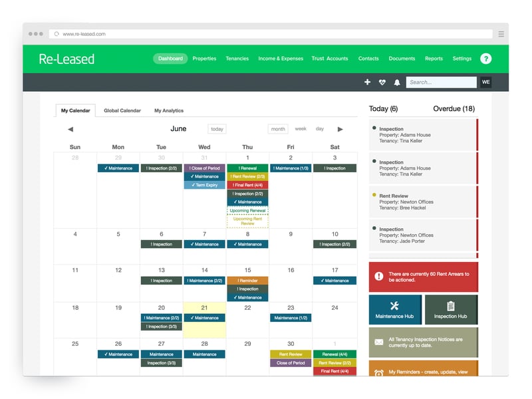Click the Rent Arrears alert icon
Screen dimensions: 532x399
(x=378, y=277)
